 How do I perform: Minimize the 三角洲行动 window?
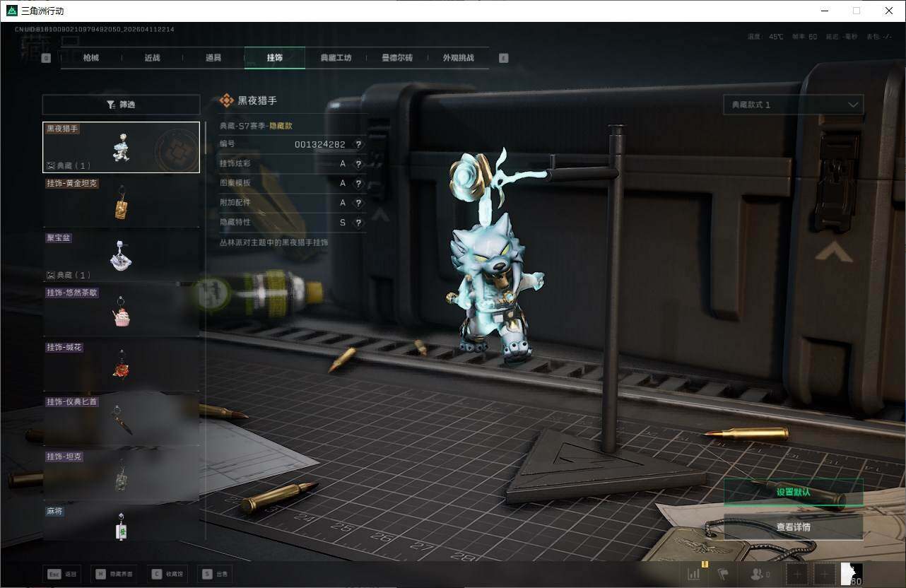(824, 11)
